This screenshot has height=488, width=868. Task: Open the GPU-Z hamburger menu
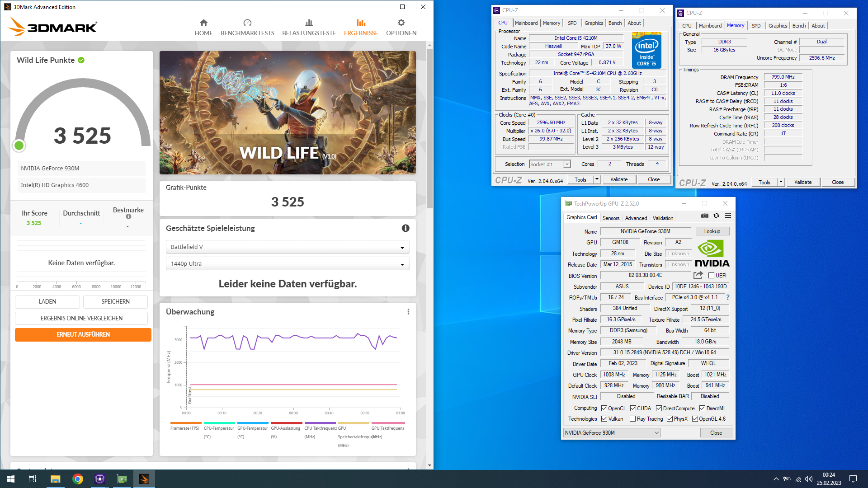[x=728, y=216]
